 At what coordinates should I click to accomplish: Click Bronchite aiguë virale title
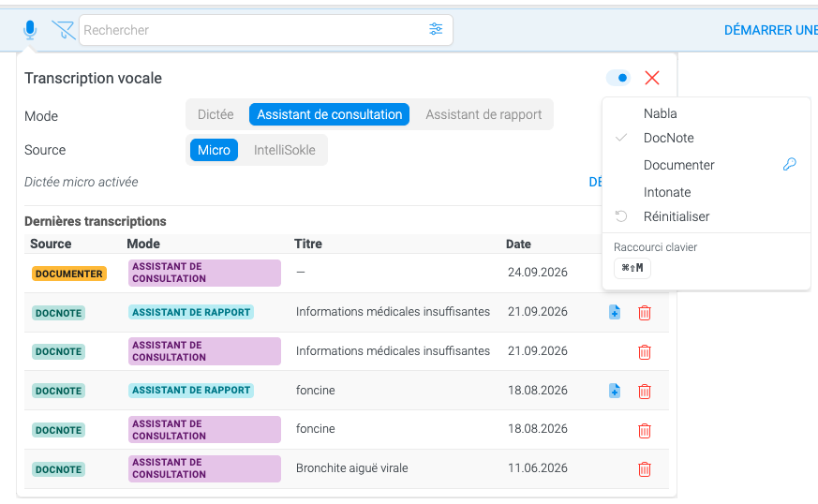[x=351, y=468]
